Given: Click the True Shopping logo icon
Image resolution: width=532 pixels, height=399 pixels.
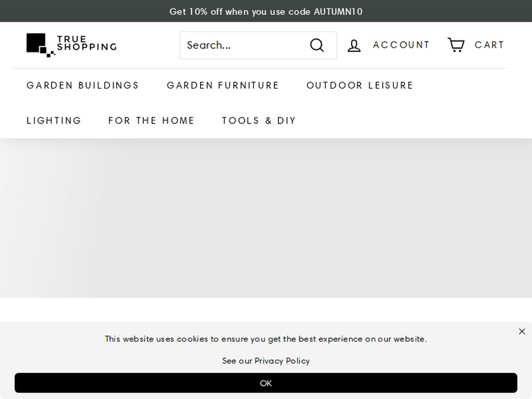Looking at the screenshot, I should tap(40, 45).
